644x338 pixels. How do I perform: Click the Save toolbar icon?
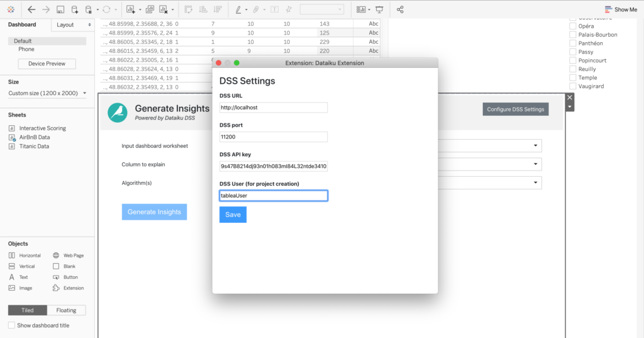click(60, 9)
